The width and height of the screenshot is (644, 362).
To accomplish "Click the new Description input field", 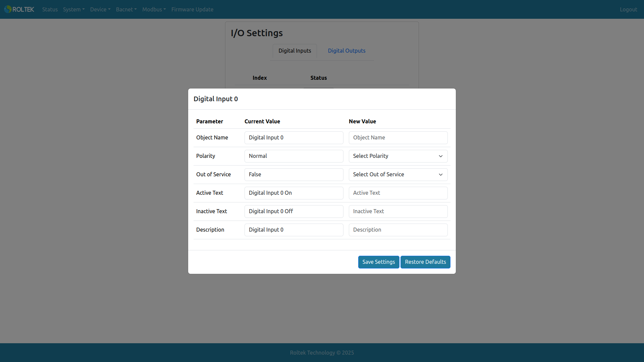I will (x=398, y=230).
